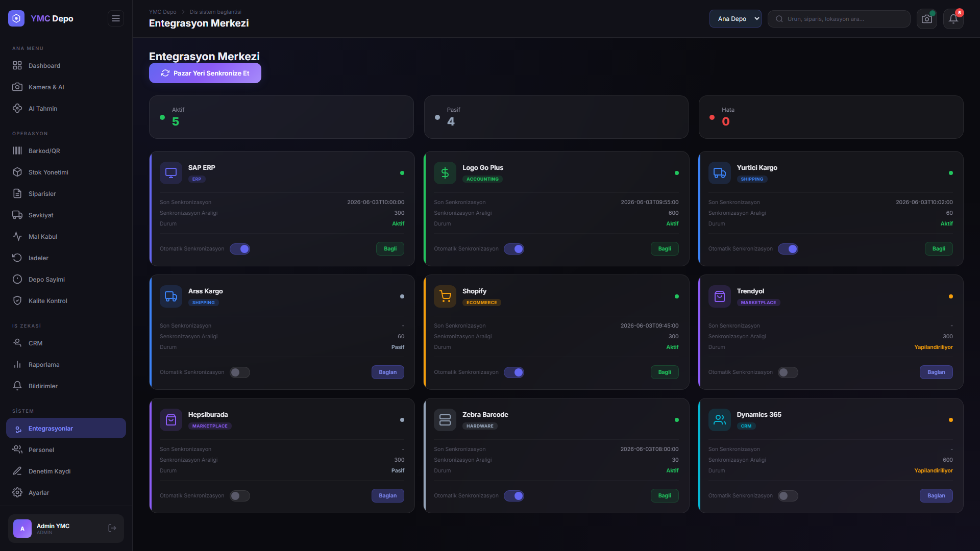Click the Stok Yonetimi box sidebar icon
The width and height of the screenshot is (980, 551).
17,172
